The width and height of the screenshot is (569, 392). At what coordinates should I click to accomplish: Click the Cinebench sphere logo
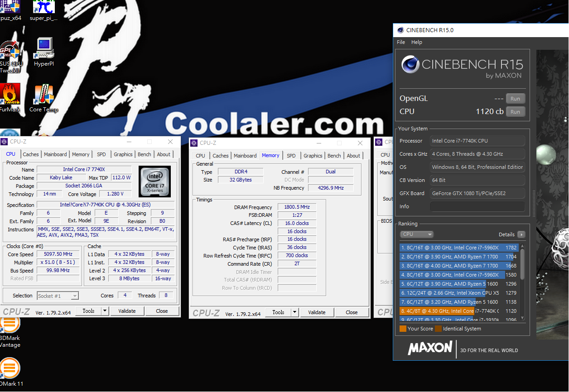[x=410, y=64]
